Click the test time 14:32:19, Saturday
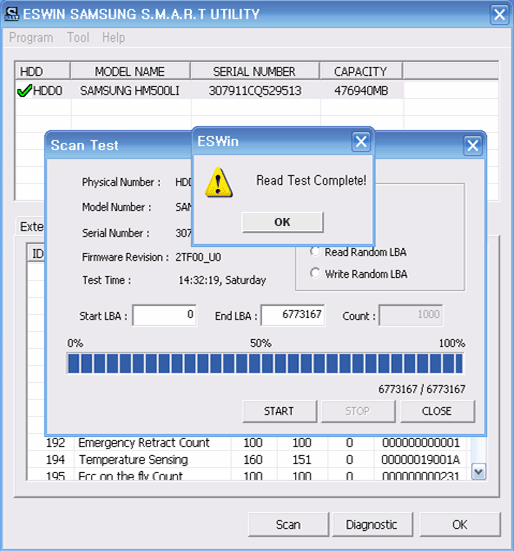Screen dimensions: 514x551 [x=222, y=280]
